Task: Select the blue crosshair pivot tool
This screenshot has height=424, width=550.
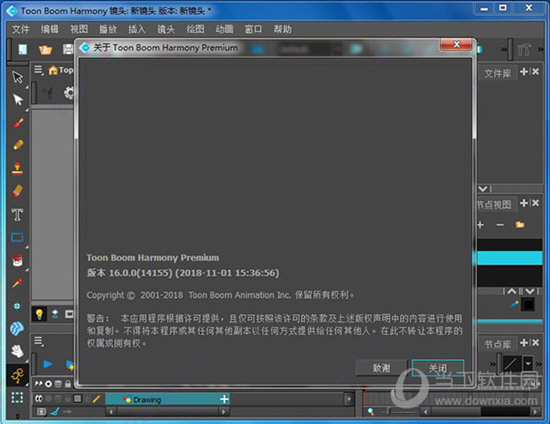Action: click(x=17, y=306)
